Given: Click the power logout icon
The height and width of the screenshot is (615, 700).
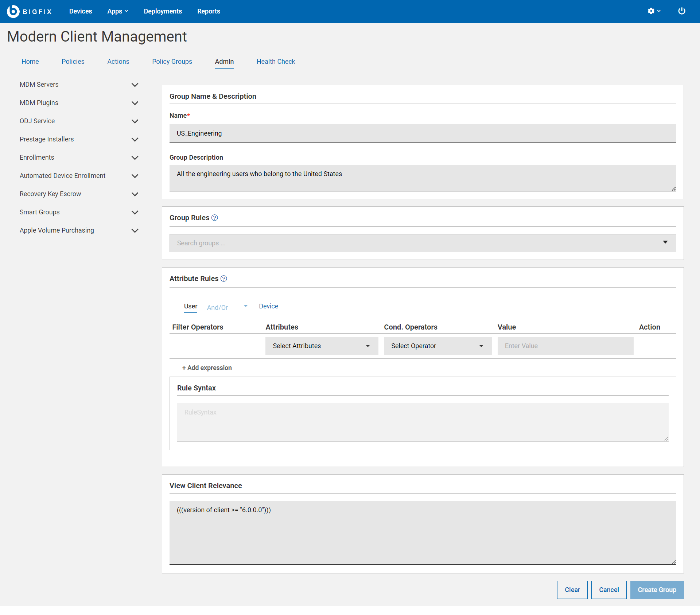Looking at the screenshot, I should point(681,11).
